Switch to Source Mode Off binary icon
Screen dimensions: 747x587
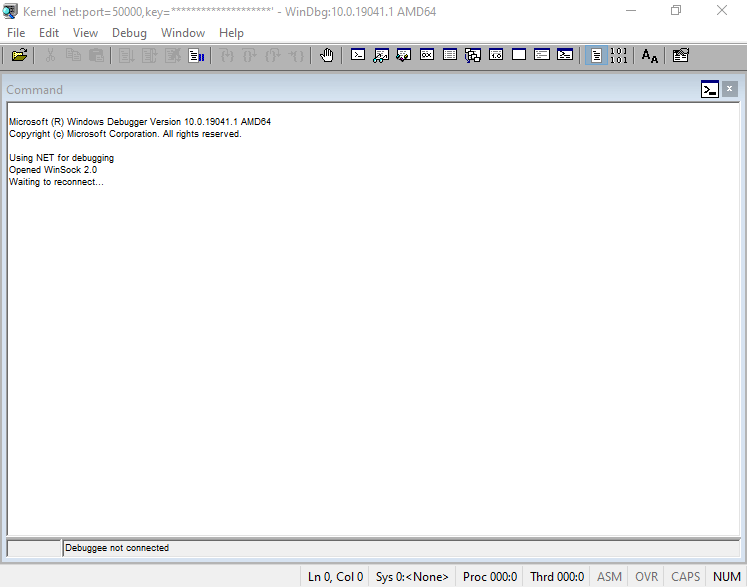(618, 55)
